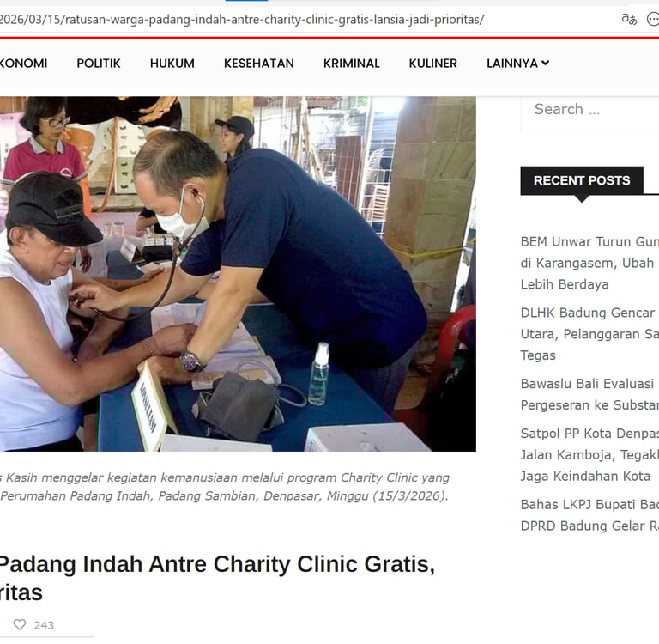Click the translate page icon in address bar

pos(629,19)
